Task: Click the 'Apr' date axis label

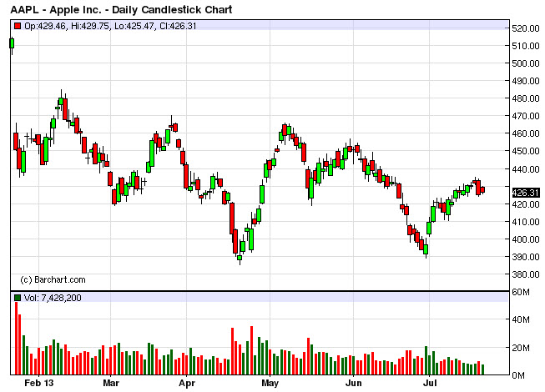Action: click(x=187, y=383)
